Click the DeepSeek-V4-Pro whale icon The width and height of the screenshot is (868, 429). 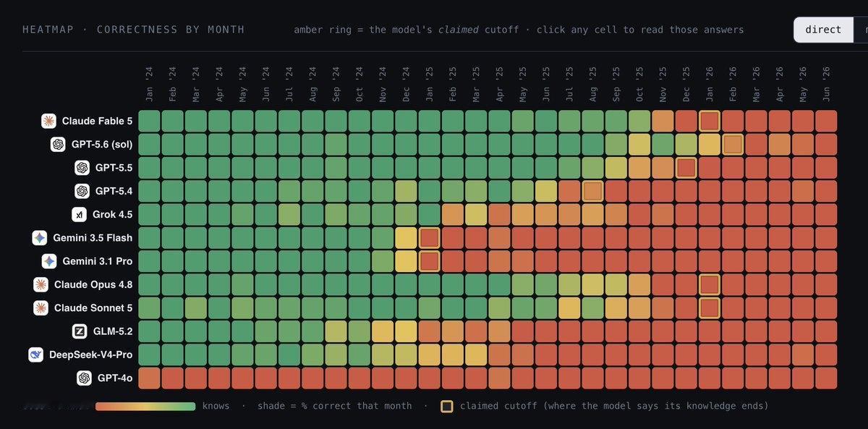tap(35, 354)
